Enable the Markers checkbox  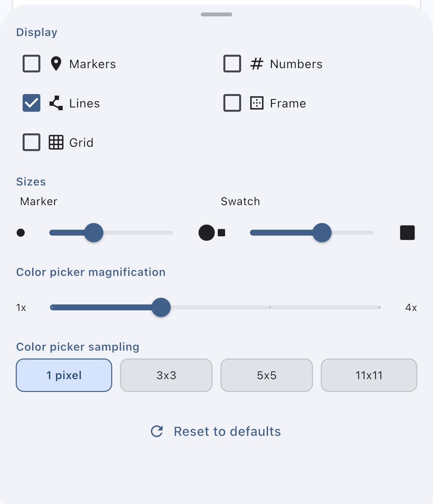click(31, 64)
